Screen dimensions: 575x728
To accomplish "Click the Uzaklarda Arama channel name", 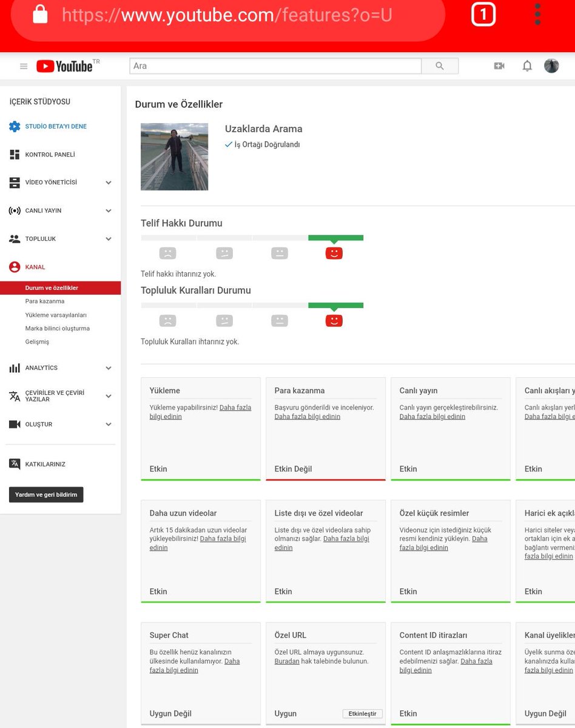I will (x=263, y=129).
